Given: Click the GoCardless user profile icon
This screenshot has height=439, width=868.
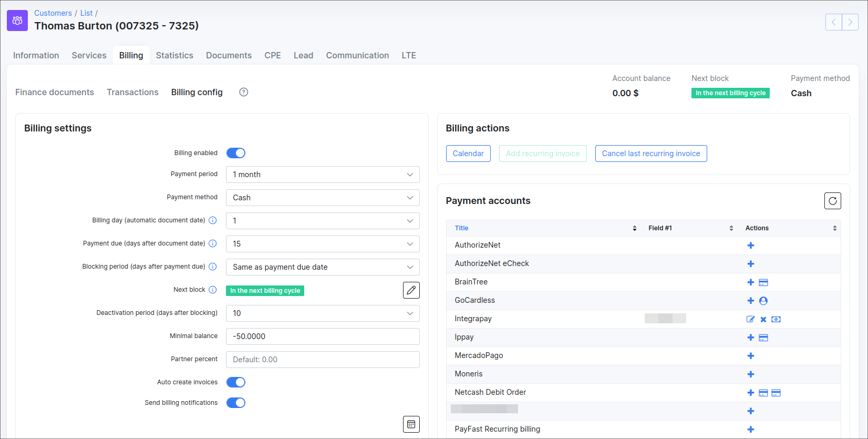Looking at the screenshot, I should coord(763,301).
